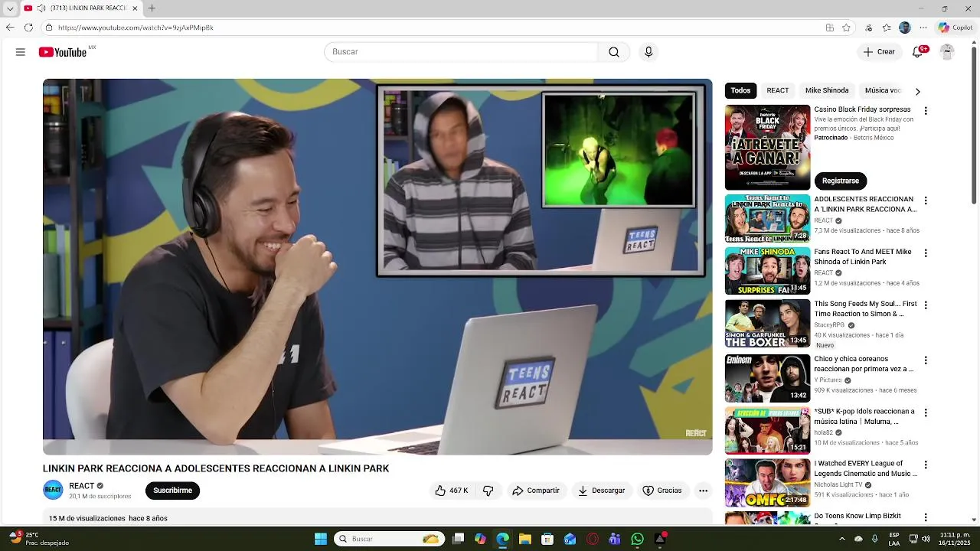Expand the browser tab list chevron
This screenshot has height=551, width=980.
click(x=10, y=8)
